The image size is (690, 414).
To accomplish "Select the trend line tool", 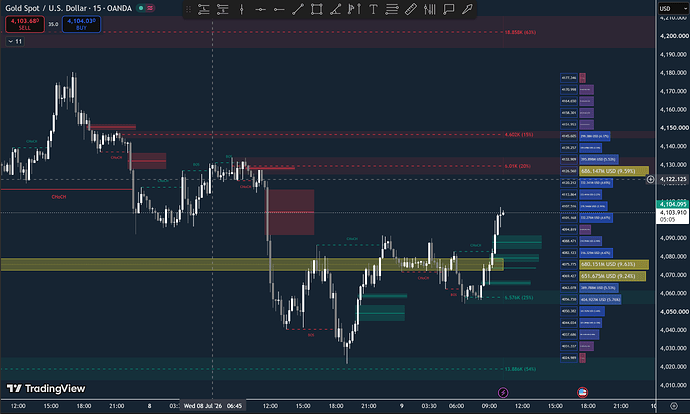I will pyautogui.click(x=297, y=9).
